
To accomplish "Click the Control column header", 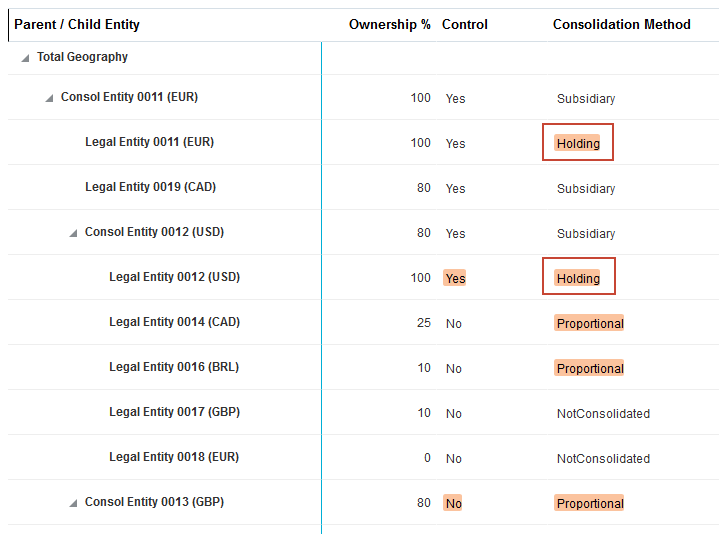I will (x=465, y=24).
